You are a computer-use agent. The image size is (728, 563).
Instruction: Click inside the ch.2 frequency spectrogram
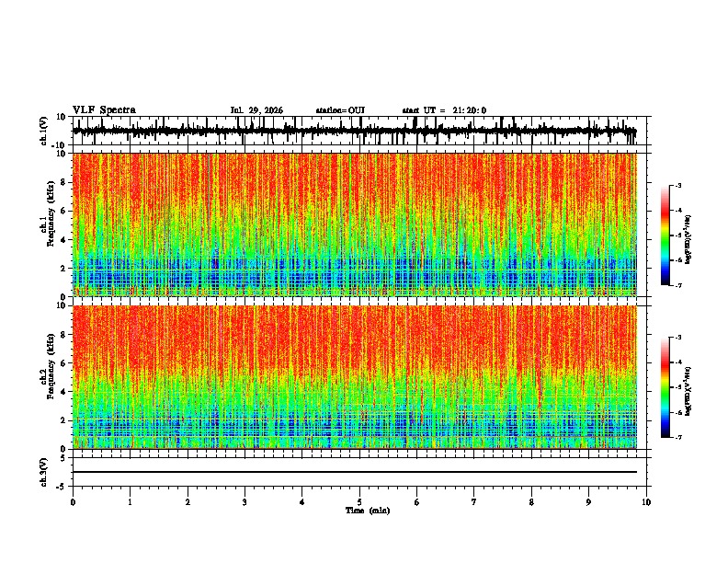355,377
